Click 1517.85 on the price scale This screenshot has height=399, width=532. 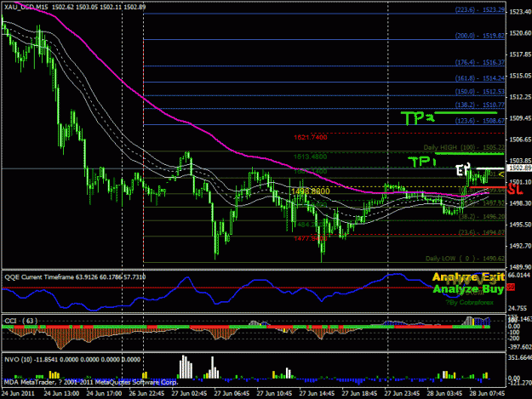pos(520,54)
